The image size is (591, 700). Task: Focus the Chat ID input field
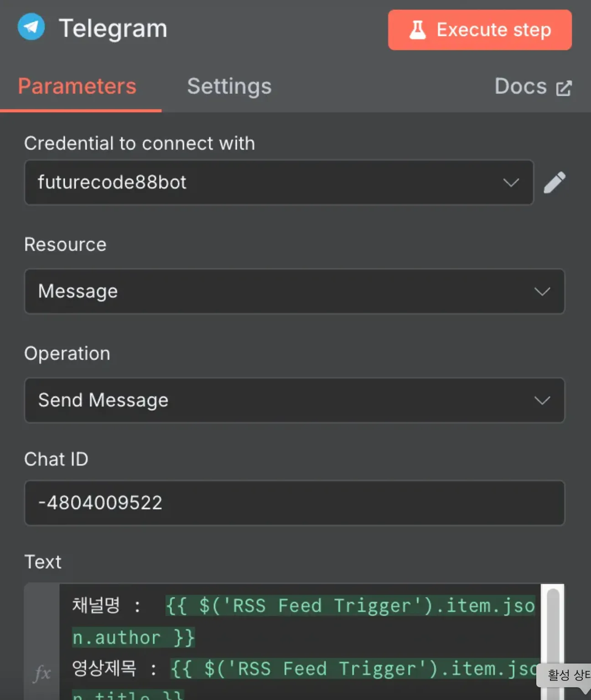click(294, 503)
